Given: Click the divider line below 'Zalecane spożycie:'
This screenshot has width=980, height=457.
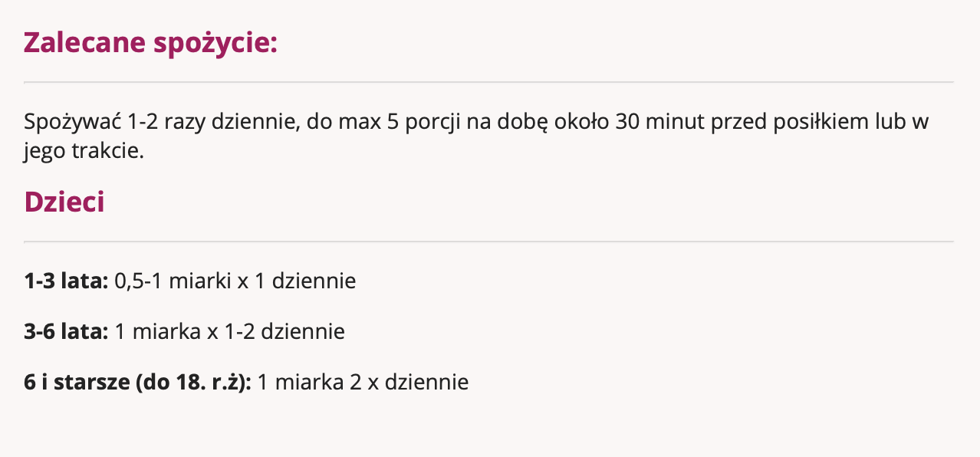Looking at the screenshot, I should click(x=488, y=82).
